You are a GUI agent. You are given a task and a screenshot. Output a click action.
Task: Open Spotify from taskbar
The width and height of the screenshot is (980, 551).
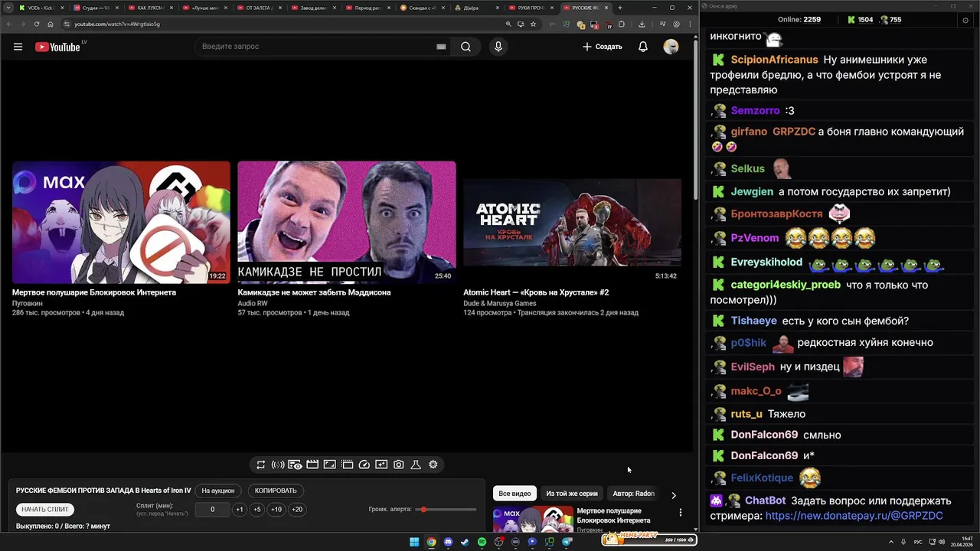coord(482,542)
